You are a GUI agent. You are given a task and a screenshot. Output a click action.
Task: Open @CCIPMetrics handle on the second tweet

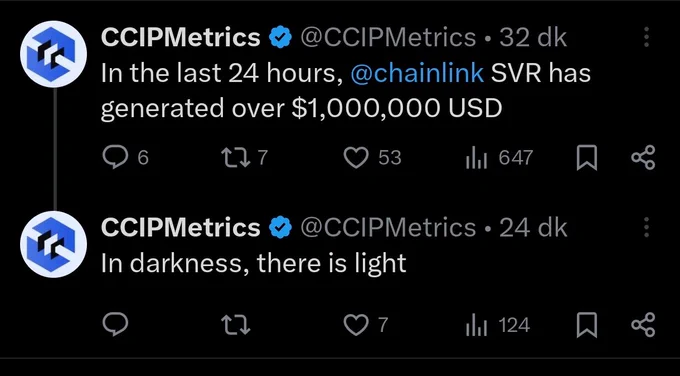388,228
